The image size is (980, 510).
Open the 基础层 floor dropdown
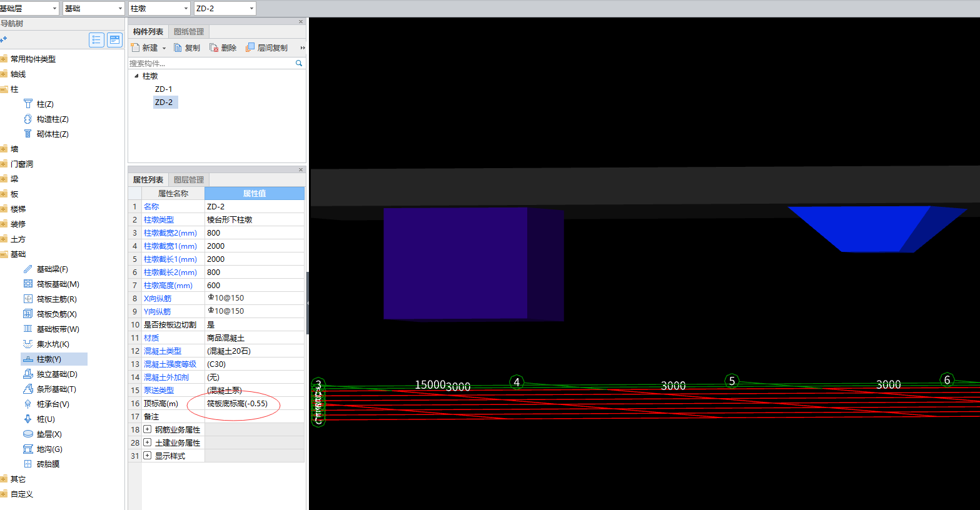tap(55, 8)
